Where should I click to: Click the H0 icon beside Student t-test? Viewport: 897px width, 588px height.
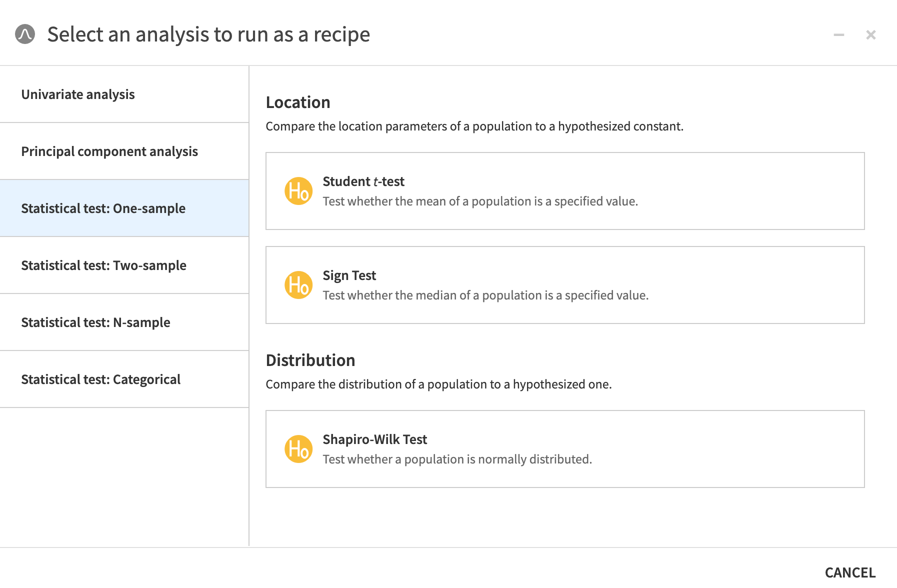pyautogui.click(x=298, y=190)
